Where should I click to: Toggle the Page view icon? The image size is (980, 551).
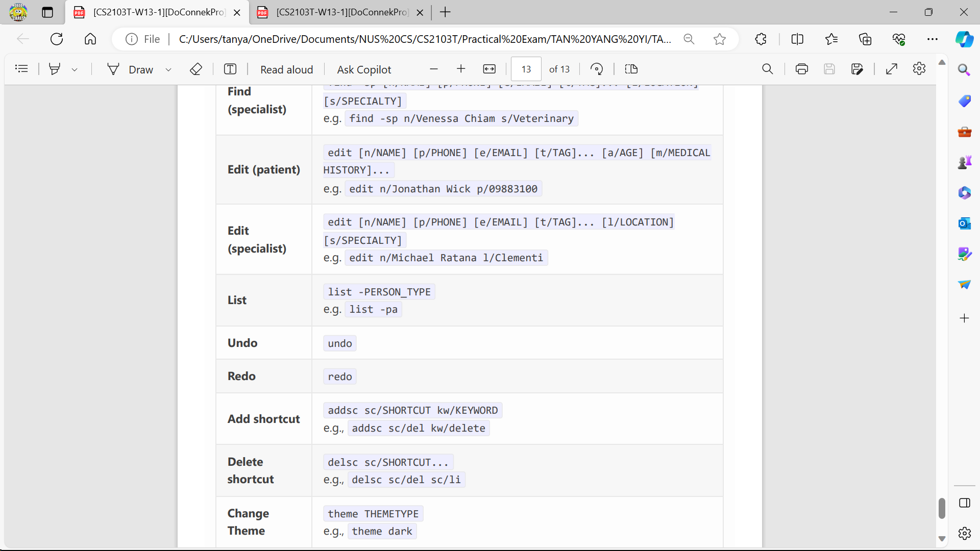point(631,69)
